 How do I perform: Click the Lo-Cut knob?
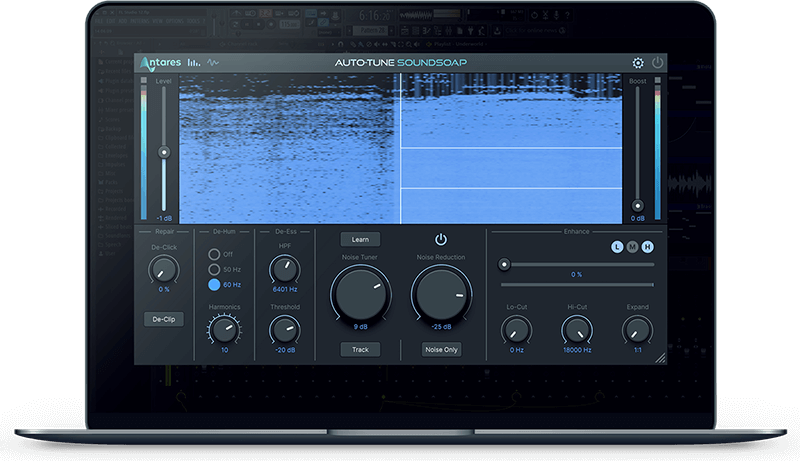[516, 329]
